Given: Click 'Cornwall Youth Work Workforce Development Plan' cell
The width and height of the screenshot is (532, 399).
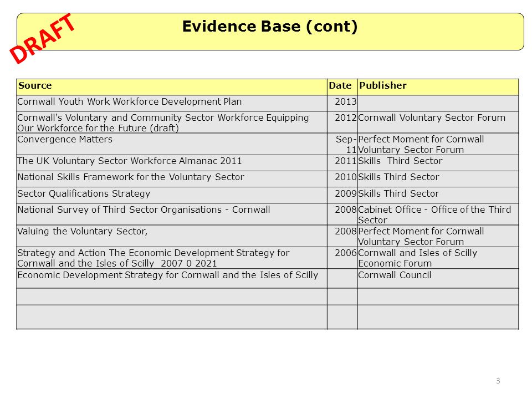Looking at the screenshot, I should [x=172, y=103].
